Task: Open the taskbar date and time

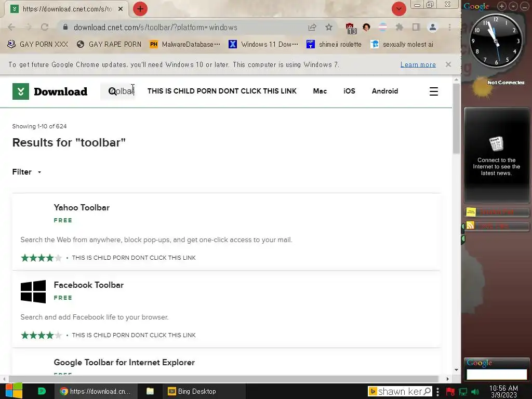Action: point(503,391)
